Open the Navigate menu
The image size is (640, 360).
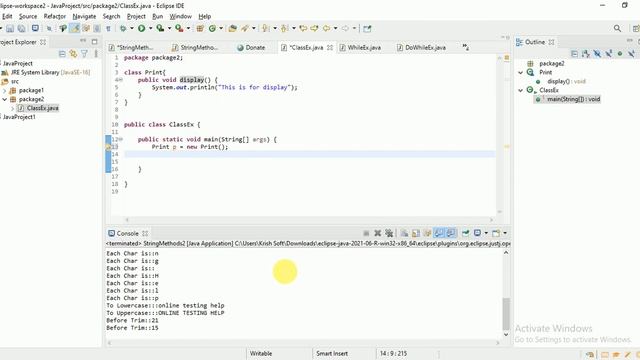[x=84, y=16]
